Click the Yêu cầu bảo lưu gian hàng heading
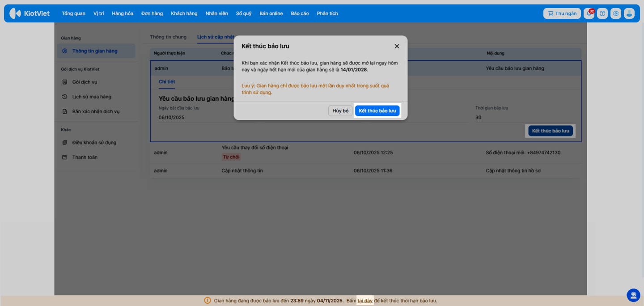The image size is (644, 306). click(196, 98)
